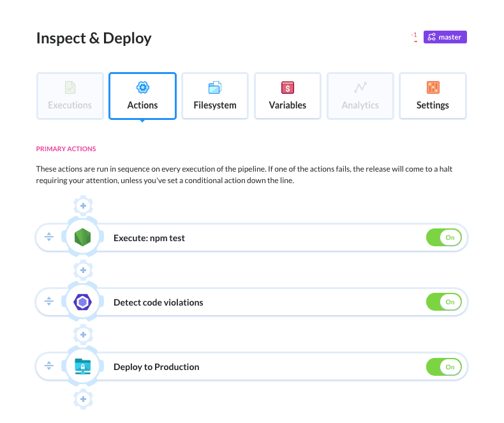Switch to the Variables tab
Viewport: 504px width, 423px height.
pos(288,96)
